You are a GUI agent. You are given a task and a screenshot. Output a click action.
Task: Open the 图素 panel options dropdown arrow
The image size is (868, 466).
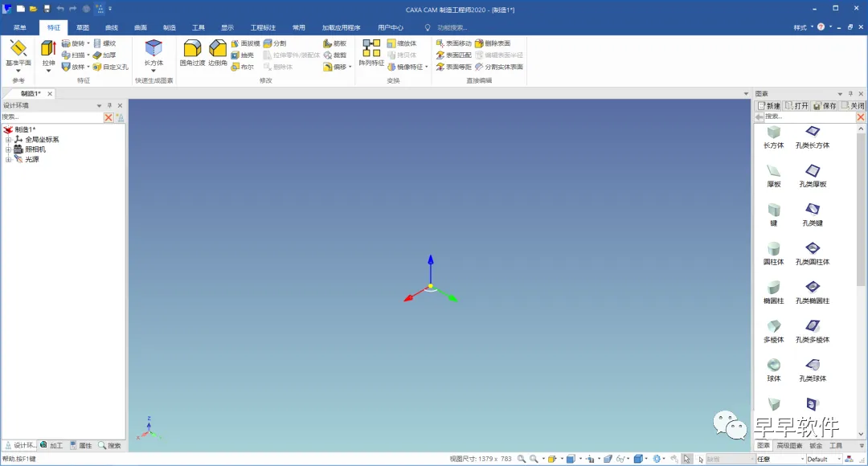coord(840,94)
